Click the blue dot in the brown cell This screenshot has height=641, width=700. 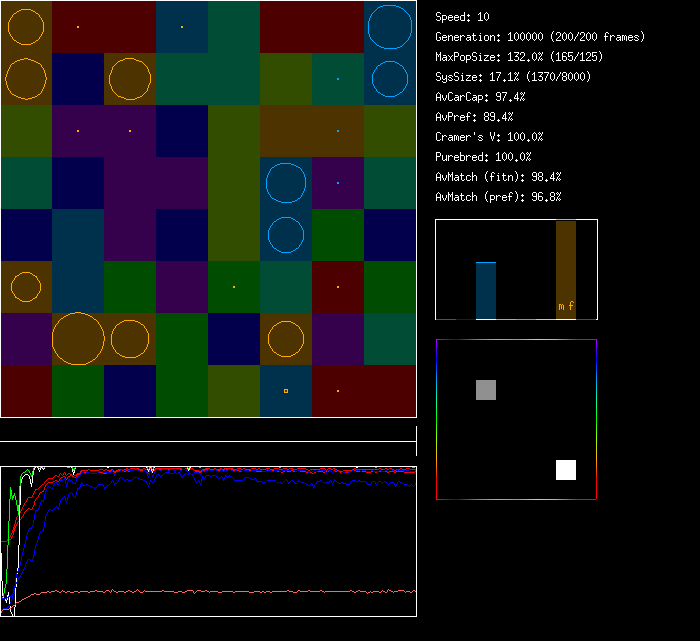[338, 131]
